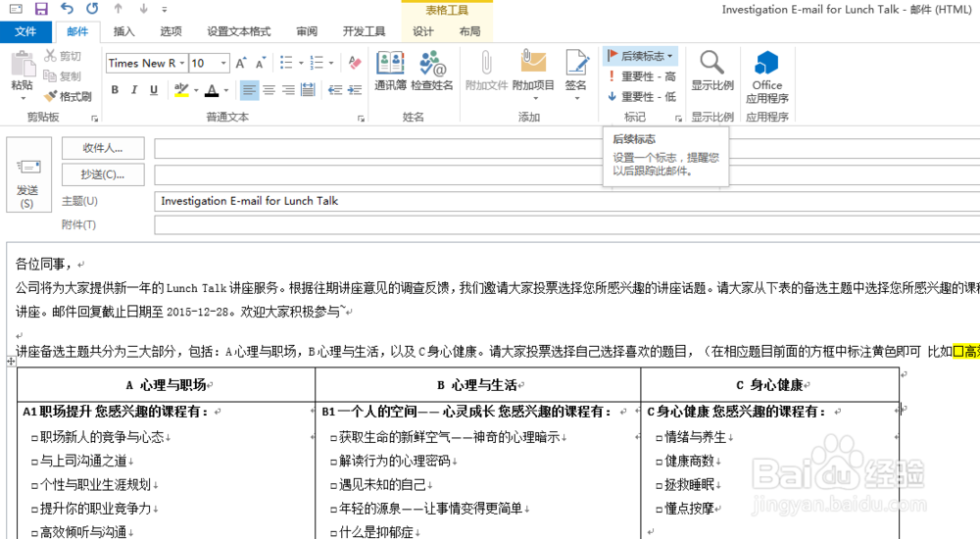Click the table move handle
The image size is (980, 539).
click(11, 362)
